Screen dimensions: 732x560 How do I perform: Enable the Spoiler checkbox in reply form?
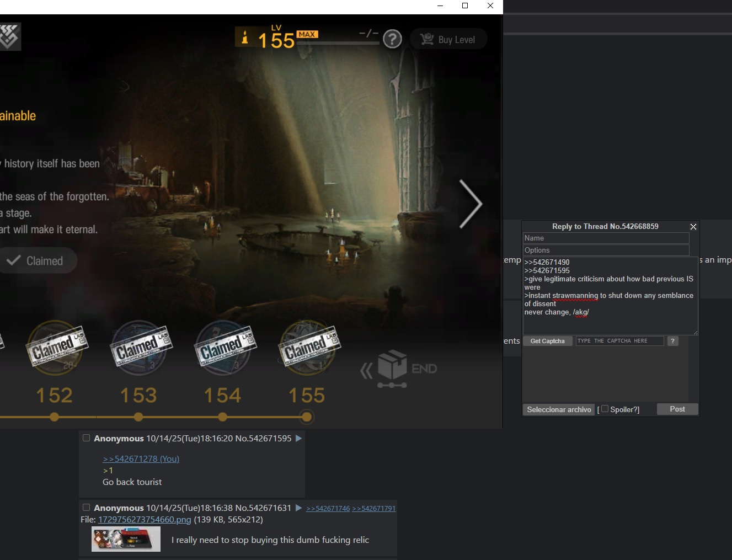(x=605, y=409)
